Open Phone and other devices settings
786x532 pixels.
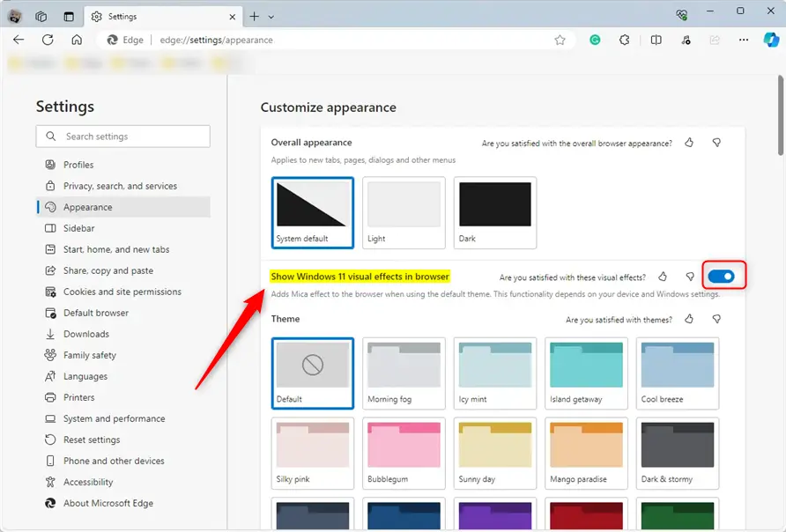click(x=123, y=461)
